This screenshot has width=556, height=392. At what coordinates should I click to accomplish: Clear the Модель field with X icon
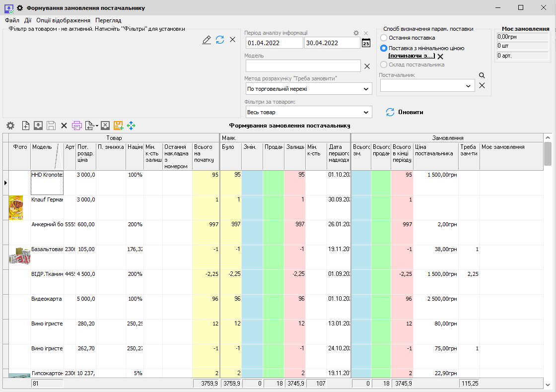(x=367, y=66)
